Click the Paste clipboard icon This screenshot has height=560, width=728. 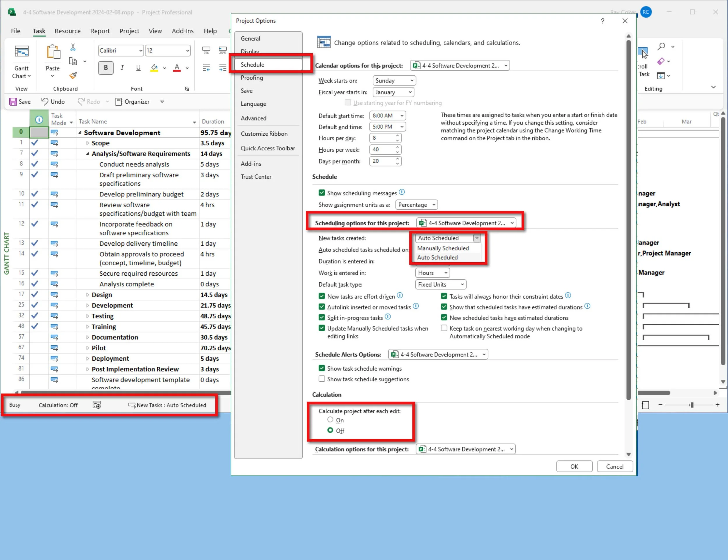click(53, 53)
